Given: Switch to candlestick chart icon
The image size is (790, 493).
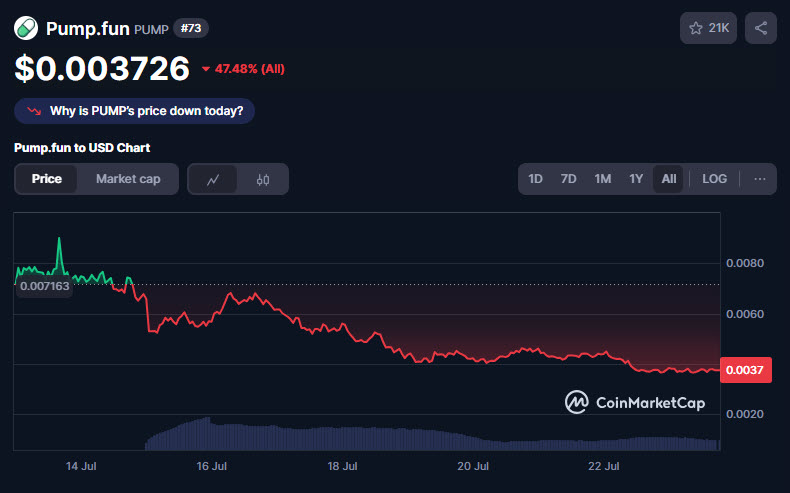Looking at the screenshot, I should (x=262, y=179).
